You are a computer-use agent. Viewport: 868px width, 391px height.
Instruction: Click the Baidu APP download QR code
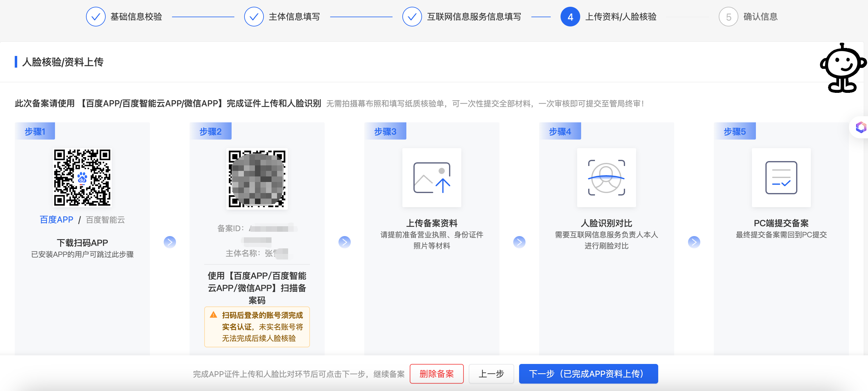click(82, 177)
